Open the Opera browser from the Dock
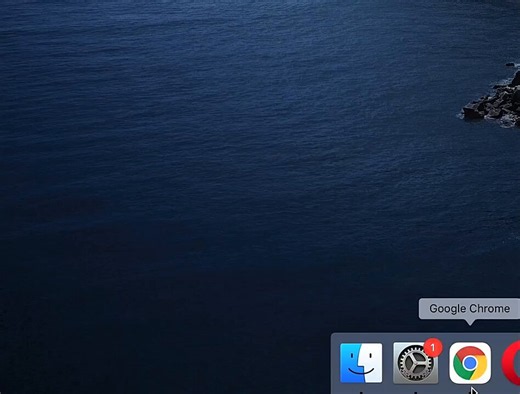The image size is (520, 394). click(511, 364)
